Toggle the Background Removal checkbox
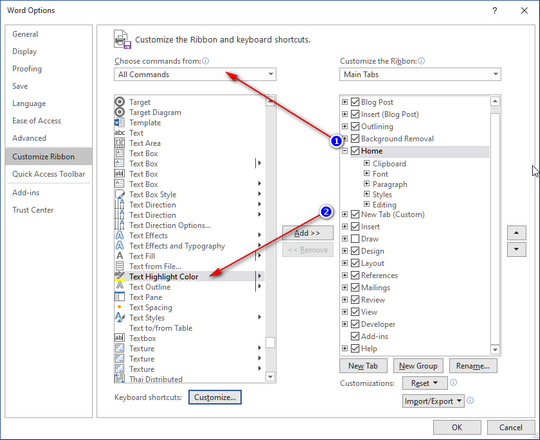This screenshot has height=440, width=540. tap(355, 138)
